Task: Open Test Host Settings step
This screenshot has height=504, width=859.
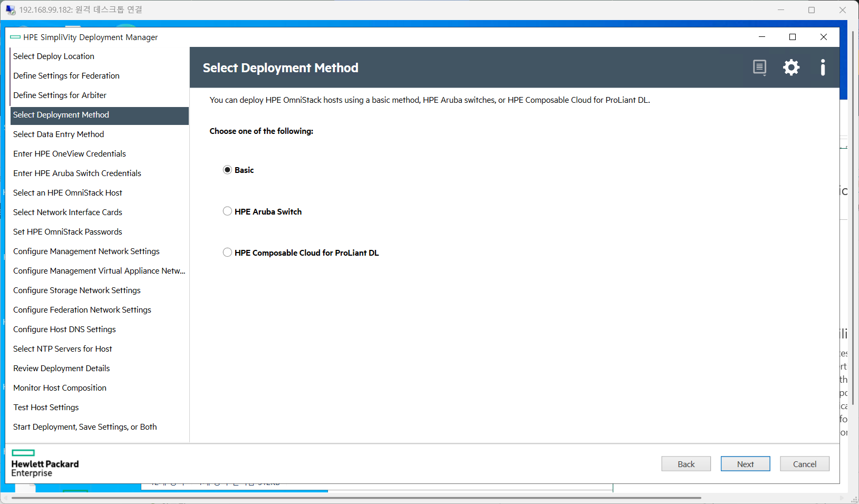Action: (100, 408)
